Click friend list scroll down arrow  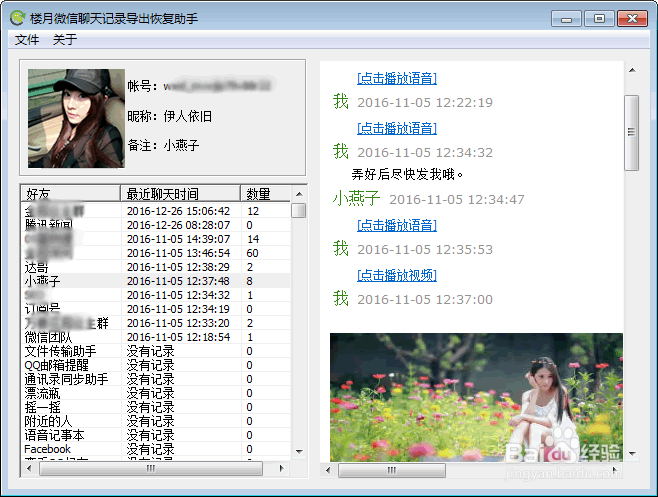tap(299, 452)
